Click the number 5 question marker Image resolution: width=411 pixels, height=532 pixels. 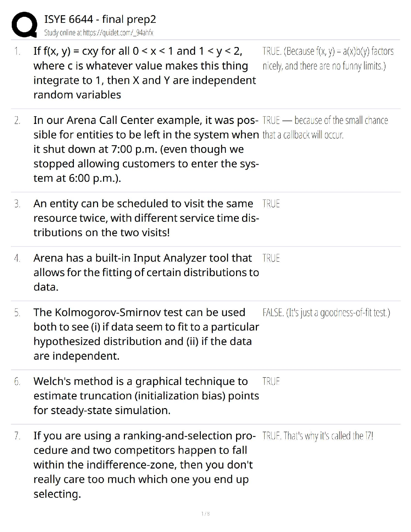pyautogui.click(x=17, y=313)
